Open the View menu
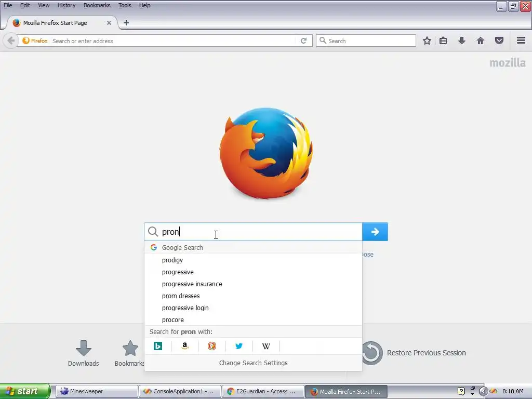This screenshot has width=532, height=399. (44, 5)
